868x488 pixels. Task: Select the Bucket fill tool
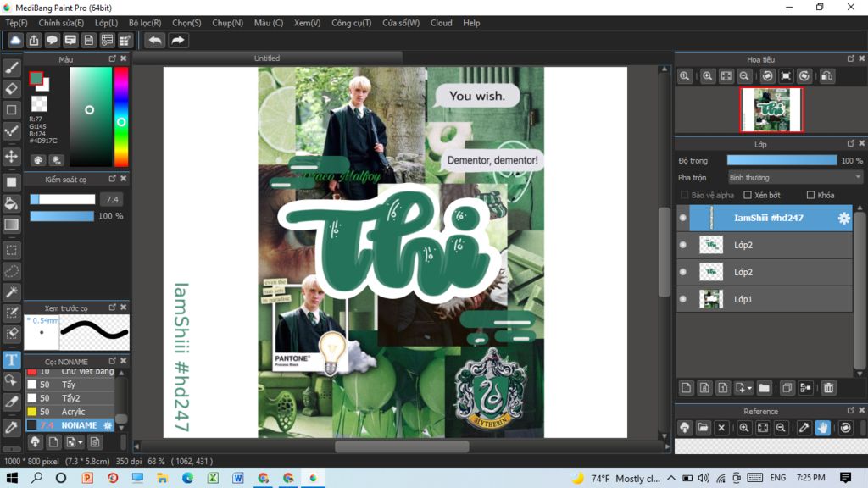11,203
